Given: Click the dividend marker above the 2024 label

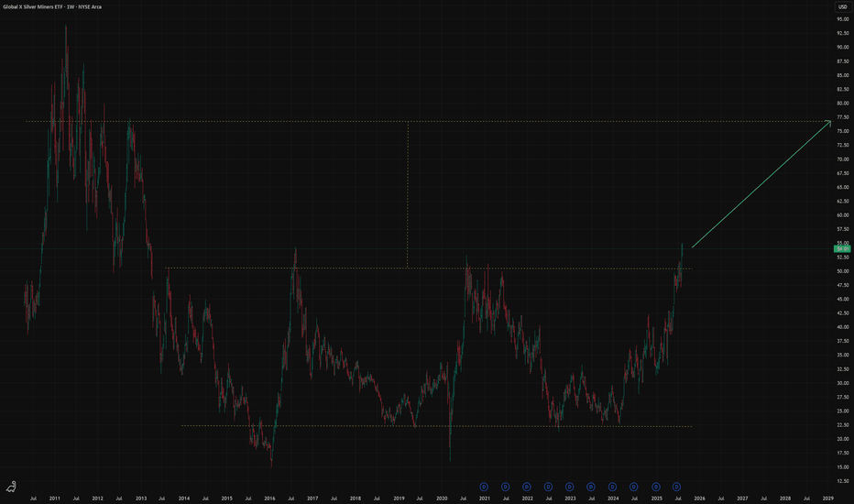Looking at the screenshot, I should point(613,487).
